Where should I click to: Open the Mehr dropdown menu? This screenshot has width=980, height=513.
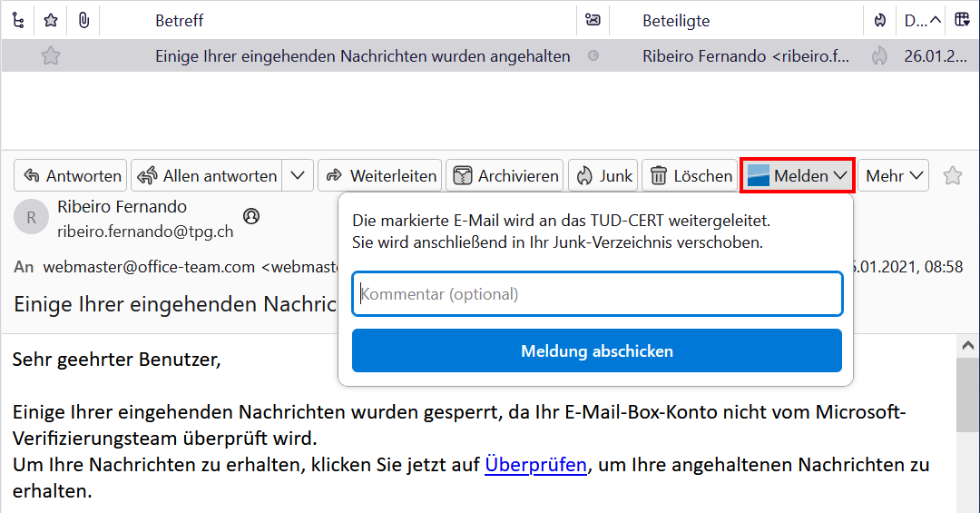[x=893, y=176]
